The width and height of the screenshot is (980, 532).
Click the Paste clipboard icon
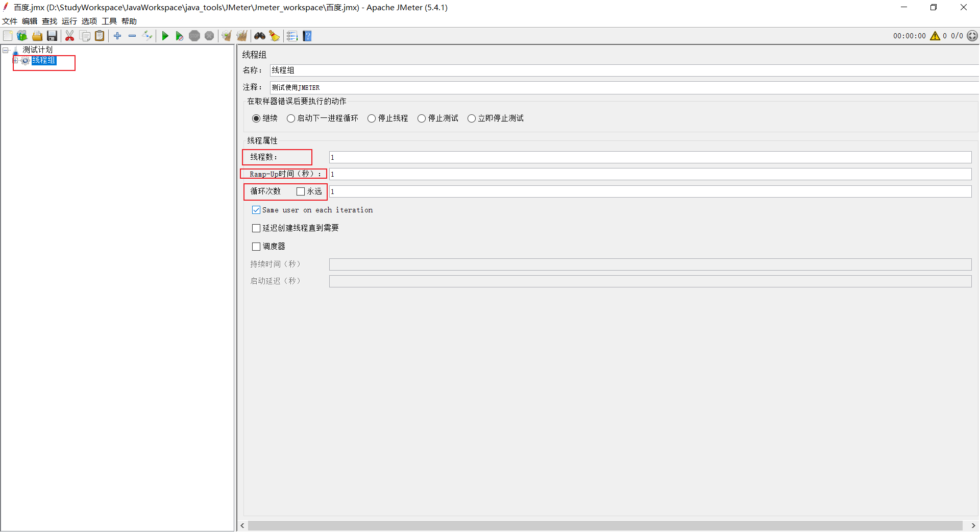pos(100,36)
